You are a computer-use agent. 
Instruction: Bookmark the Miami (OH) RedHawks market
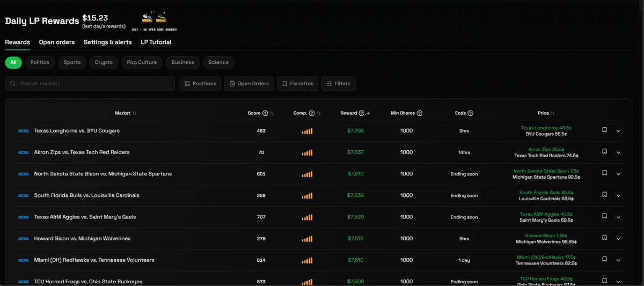point(604,259)
